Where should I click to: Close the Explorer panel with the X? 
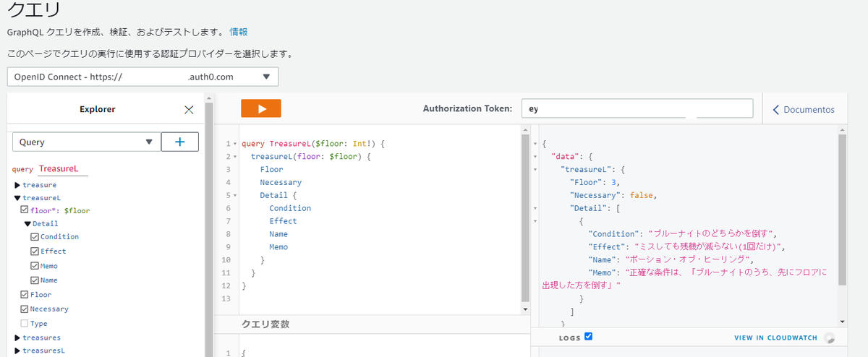(189, 110)
